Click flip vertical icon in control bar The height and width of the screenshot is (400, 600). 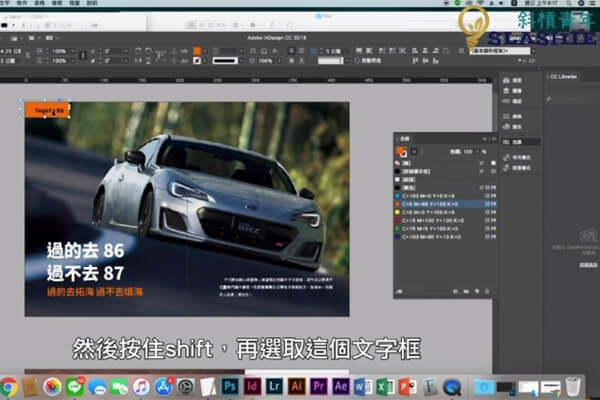tap(148, 61)
